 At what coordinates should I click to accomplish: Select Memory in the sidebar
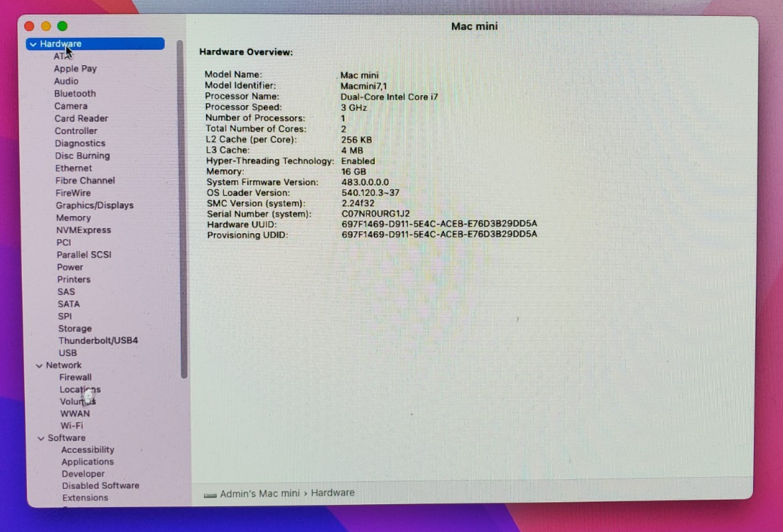coord(73,218)
